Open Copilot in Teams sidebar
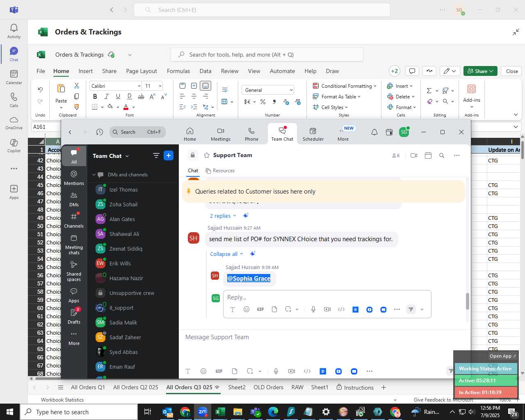 tap(14, 146)
